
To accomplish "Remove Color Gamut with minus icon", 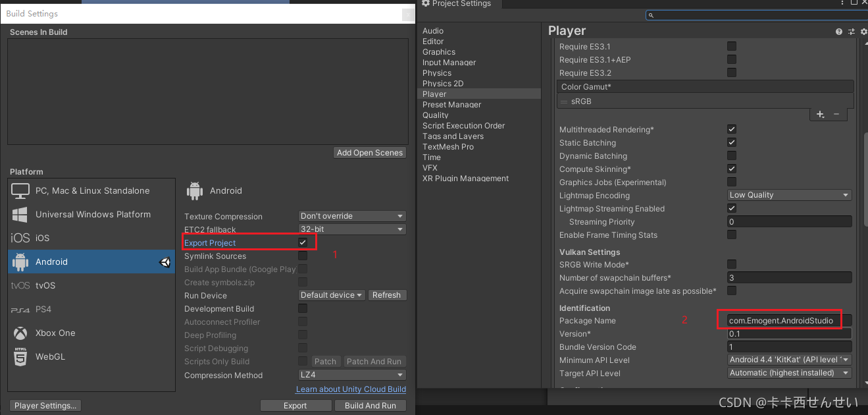I will pyautogui.click(x=836, y=114).
